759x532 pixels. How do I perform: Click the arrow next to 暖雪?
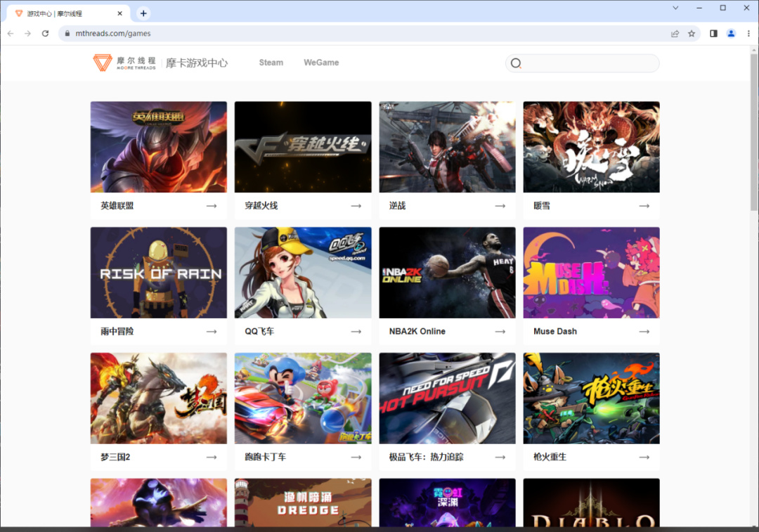click(644, 206)
